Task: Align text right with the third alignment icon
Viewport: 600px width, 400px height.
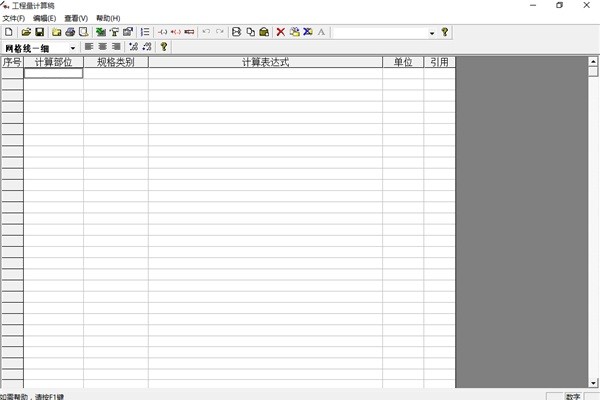Action: coord(116,47)
